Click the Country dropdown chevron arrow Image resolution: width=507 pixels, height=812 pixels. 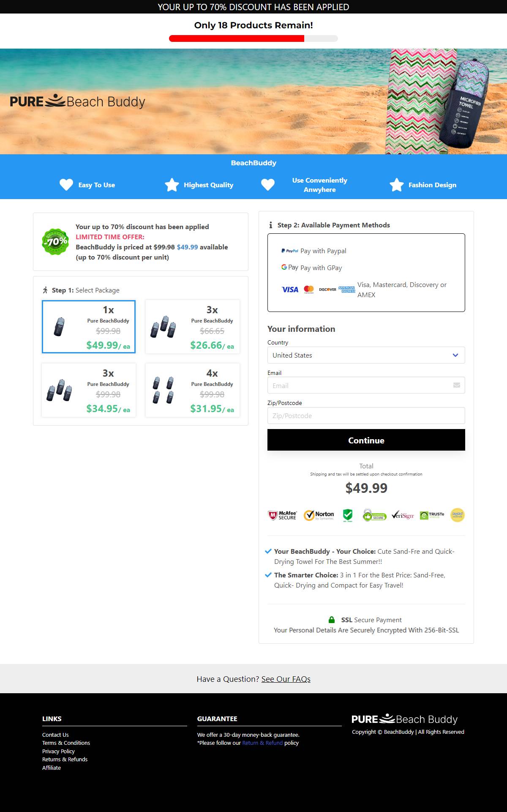455,355
